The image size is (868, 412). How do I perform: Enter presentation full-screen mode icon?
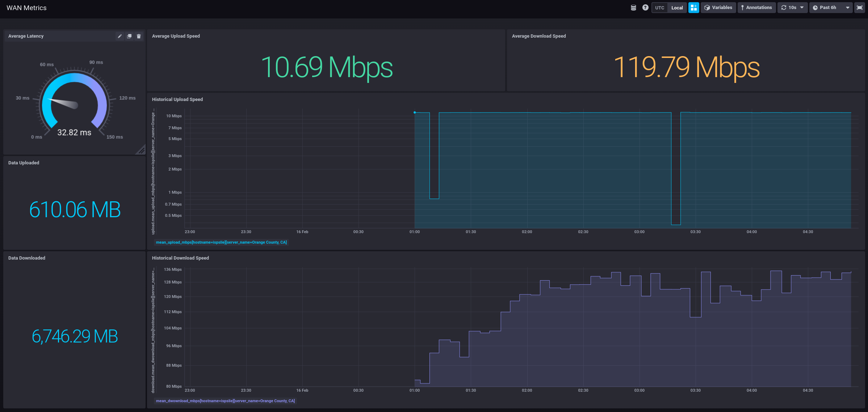859,8
